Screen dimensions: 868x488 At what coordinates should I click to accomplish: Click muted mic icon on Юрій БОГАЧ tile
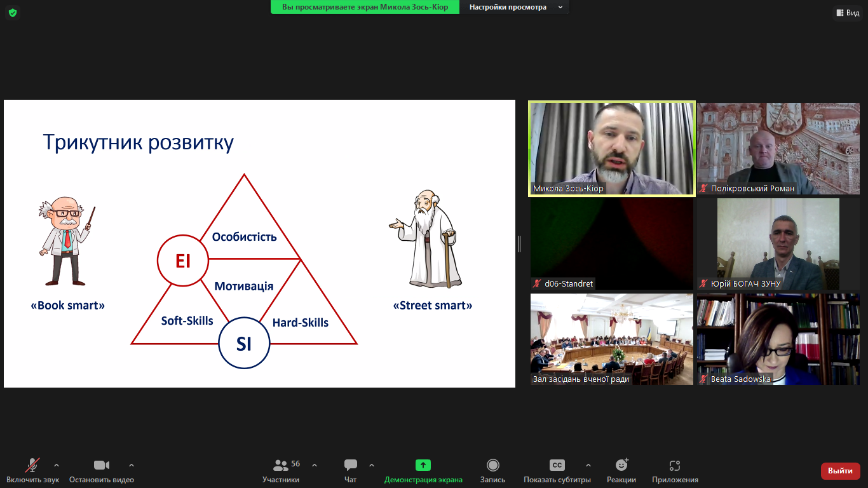coord(704,284)
